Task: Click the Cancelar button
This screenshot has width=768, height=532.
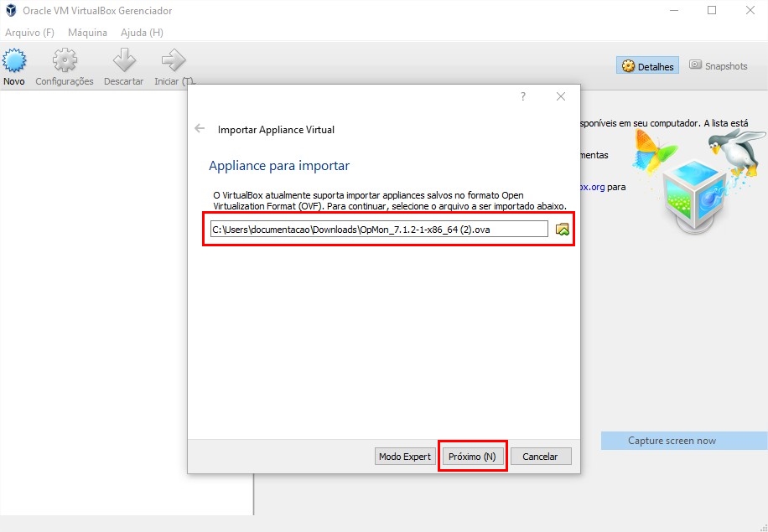Action: pyautogui.click(x=540, y=457)
